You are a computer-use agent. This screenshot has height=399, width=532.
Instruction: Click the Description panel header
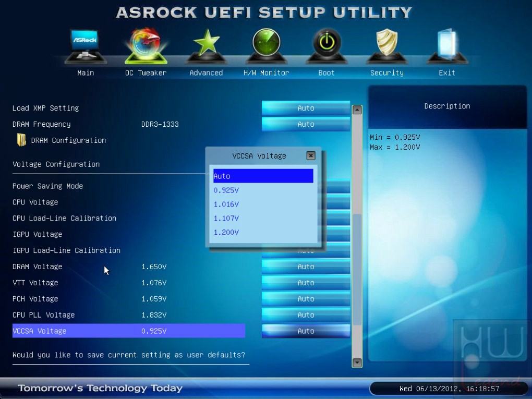tap(447, 106)
